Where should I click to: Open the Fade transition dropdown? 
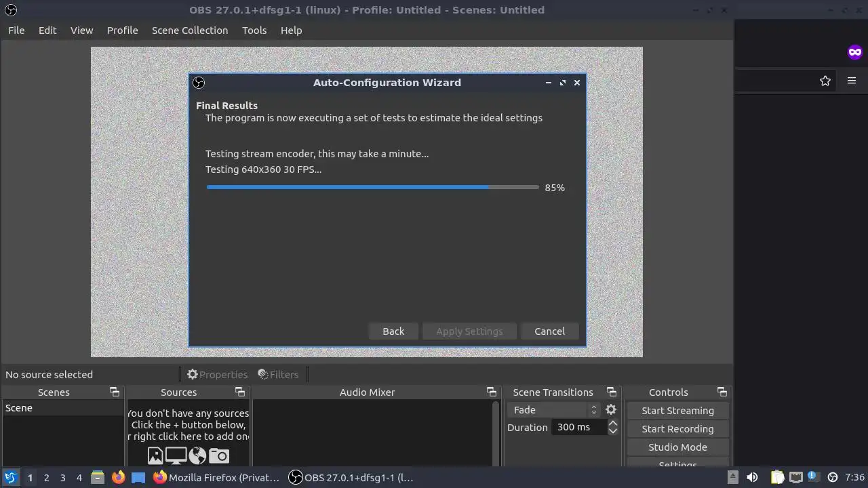click(554, 410)
